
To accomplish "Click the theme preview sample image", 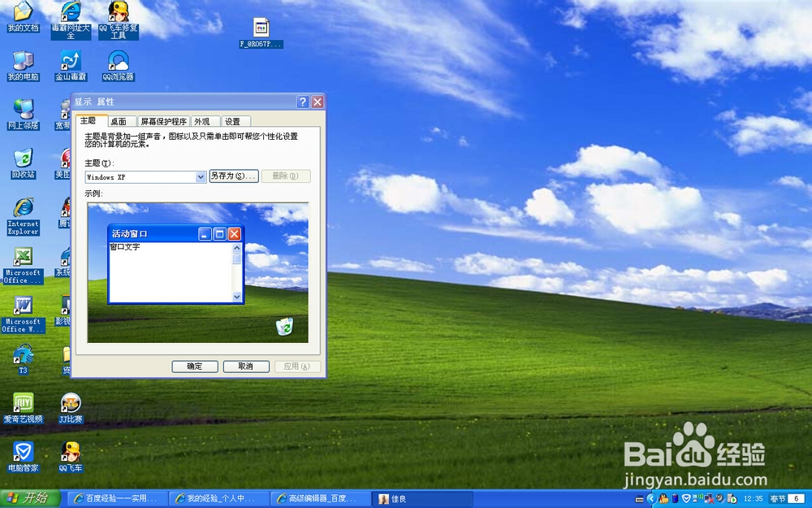I will [x=198, y=272].
